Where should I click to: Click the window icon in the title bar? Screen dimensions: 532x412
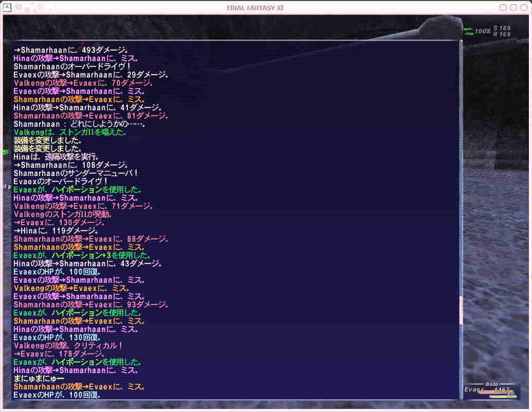[x=7, y=7]
